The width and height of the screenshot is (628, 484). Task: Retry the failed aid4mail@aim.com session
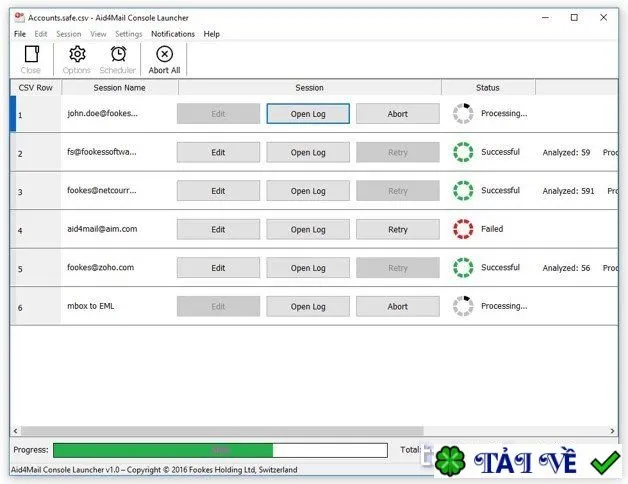point(398,230)
